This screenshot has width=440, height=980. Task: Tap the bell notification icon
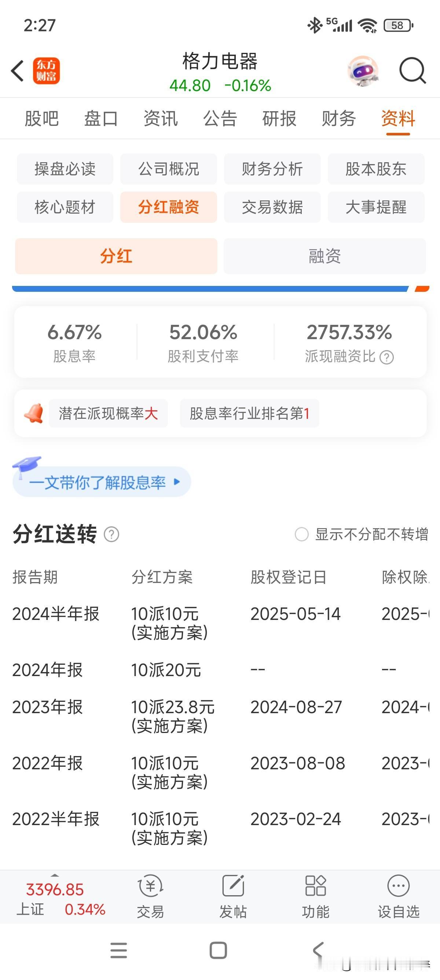pos(34,413)
